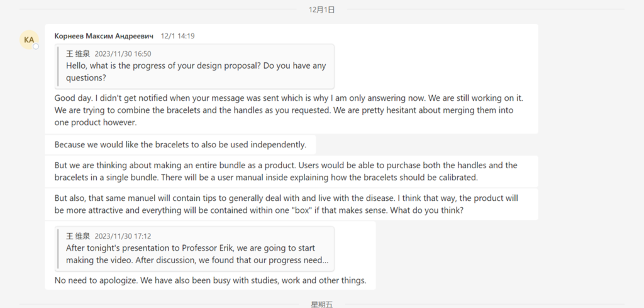This screenshot has height=308, width=644.
Task: Click the 2023/11/30 17:12 quote timestamp
Action: [123, 236]
